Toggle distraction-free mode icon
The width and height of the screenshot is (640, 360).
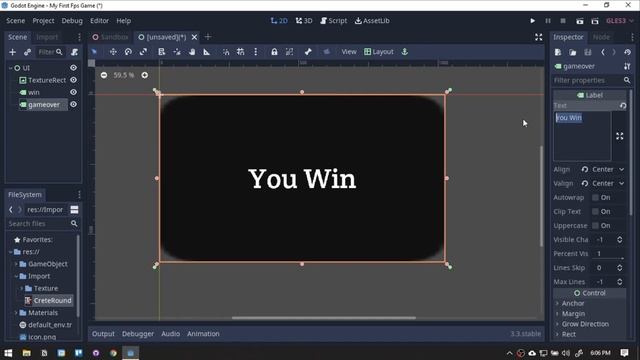[x=539, y=37]
